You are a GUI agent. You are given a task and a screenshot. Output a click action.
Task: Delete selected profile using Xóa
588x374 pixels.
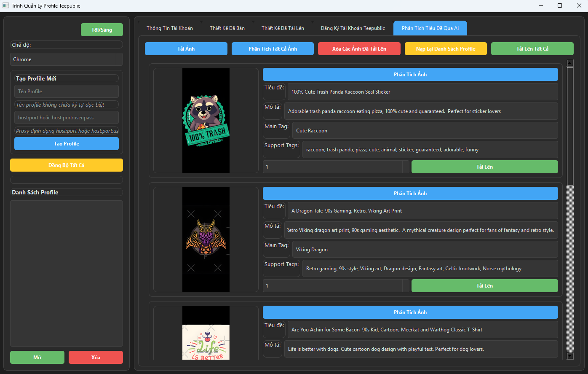[96, 357]
